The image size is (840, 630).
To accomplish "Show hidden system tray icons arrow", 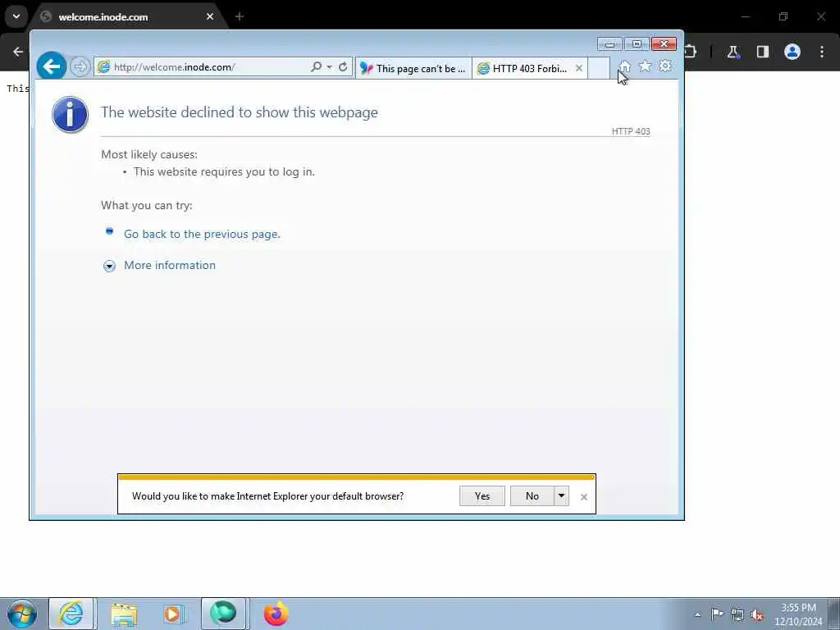I will pos(697,614).
